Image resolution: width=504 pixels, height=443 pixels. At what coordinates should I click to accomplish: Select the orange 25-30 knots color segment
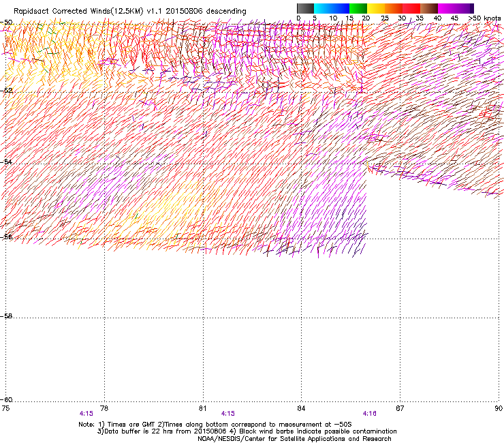[394, 8]
